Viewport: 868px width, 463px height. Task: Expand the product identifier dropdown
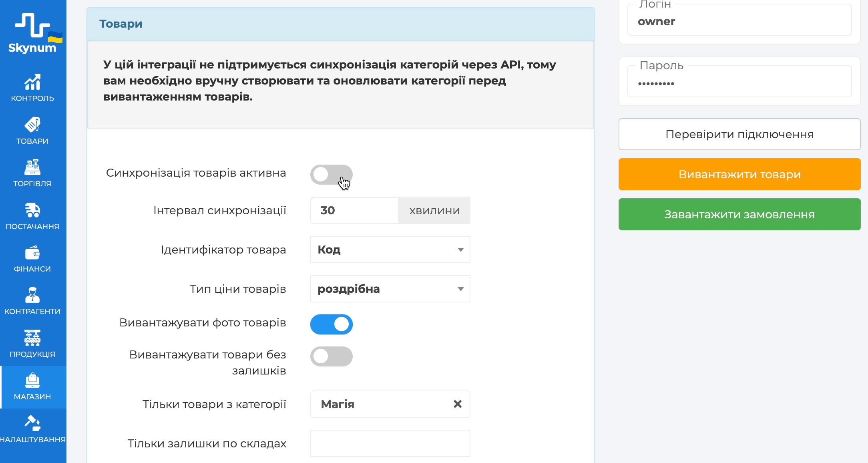390,250
